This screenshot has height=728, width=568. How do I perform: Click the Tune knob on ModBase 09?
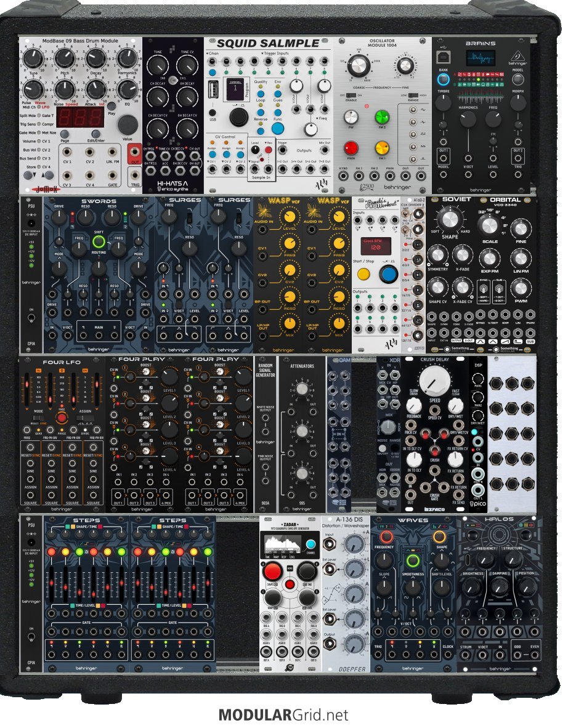point(33,59)
